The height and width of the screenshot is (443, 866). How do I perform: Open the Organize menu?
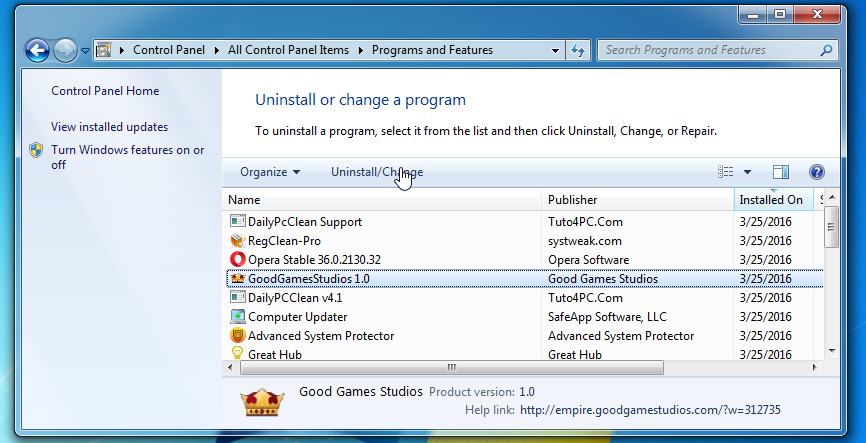(x=270, y=172)
